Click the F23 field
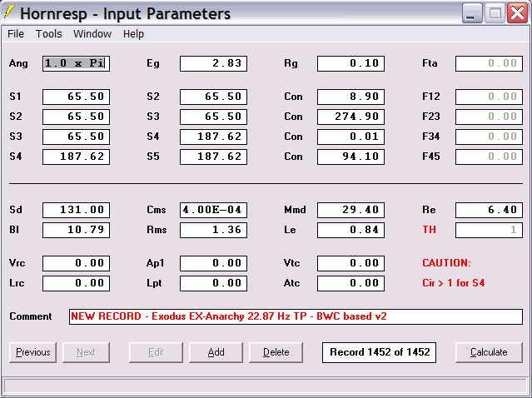 (489, 117)
